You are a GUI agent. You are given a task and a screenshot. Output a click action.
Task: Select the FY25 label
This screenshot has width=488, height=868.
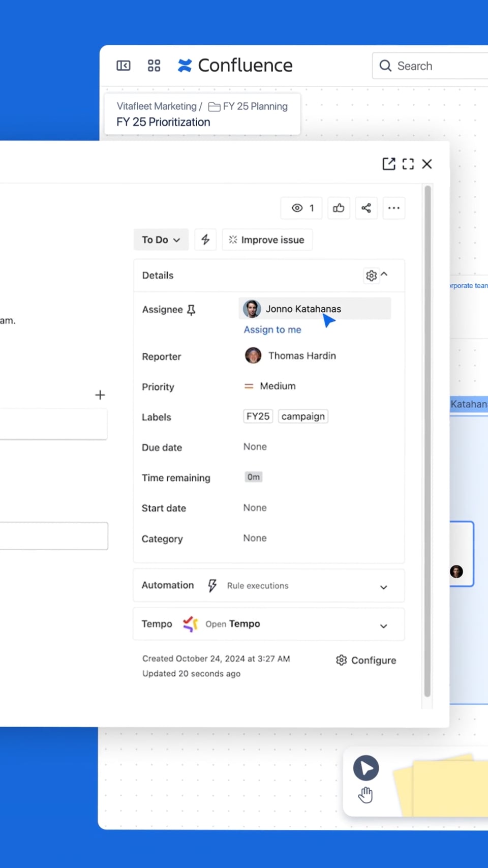pos(258,416)
